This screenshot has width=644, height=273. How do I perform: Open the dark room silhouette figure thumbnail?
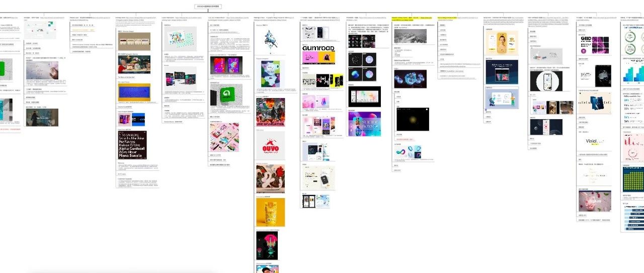[x=42, y=117]
